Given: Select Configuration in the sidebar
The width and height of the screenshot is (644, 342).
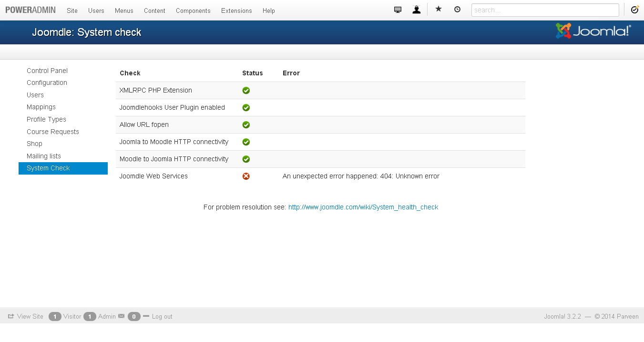Looking at the screenshot, I should tap(47, 83).
